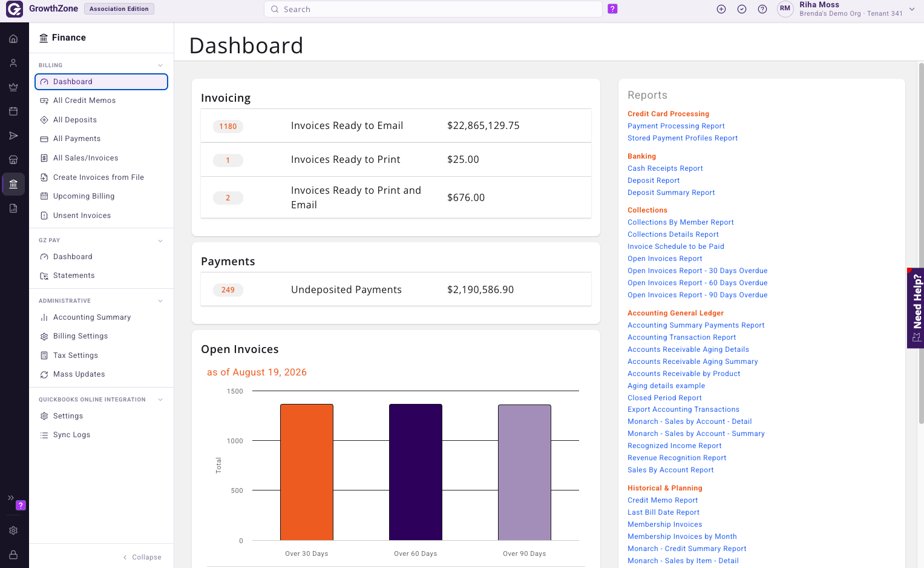Click the paper-plane communications icon
Screen dimensions: 924x568
(13, 136)
